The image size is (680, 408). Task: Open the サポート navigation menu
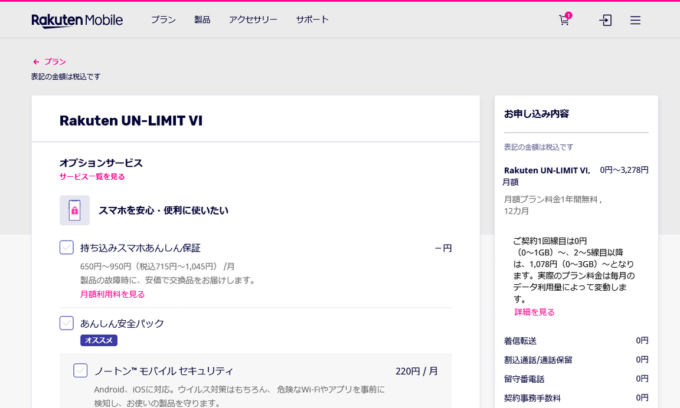[x=312, y=20]
